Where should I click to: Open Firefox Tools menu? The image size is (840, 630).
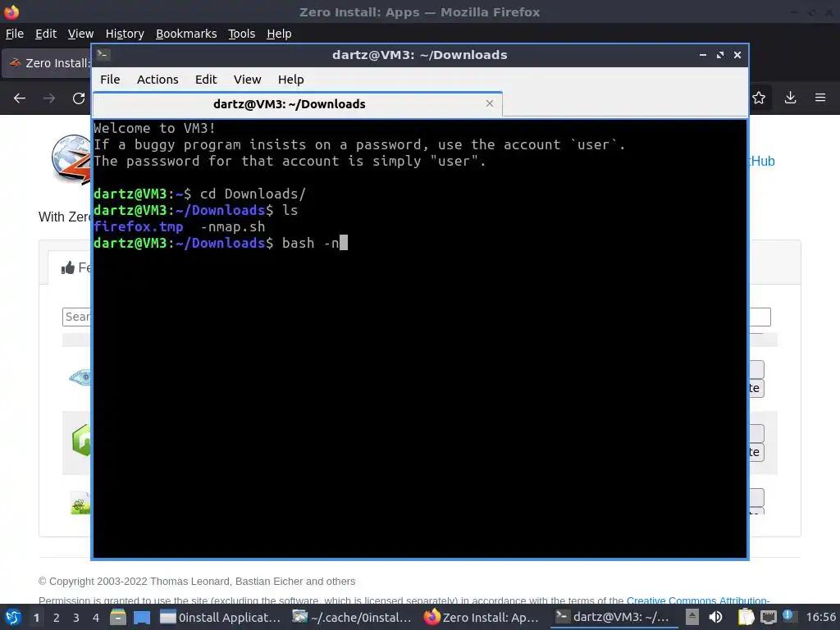(242, 34)
